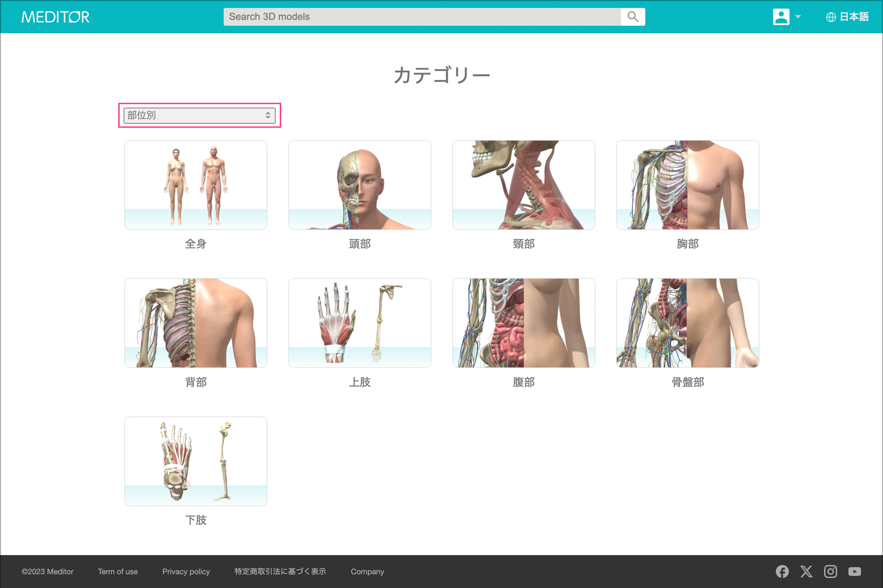883x588 pixels.
Task: Open Meditor's Facebook page icon
Action: tap(782, 571)
